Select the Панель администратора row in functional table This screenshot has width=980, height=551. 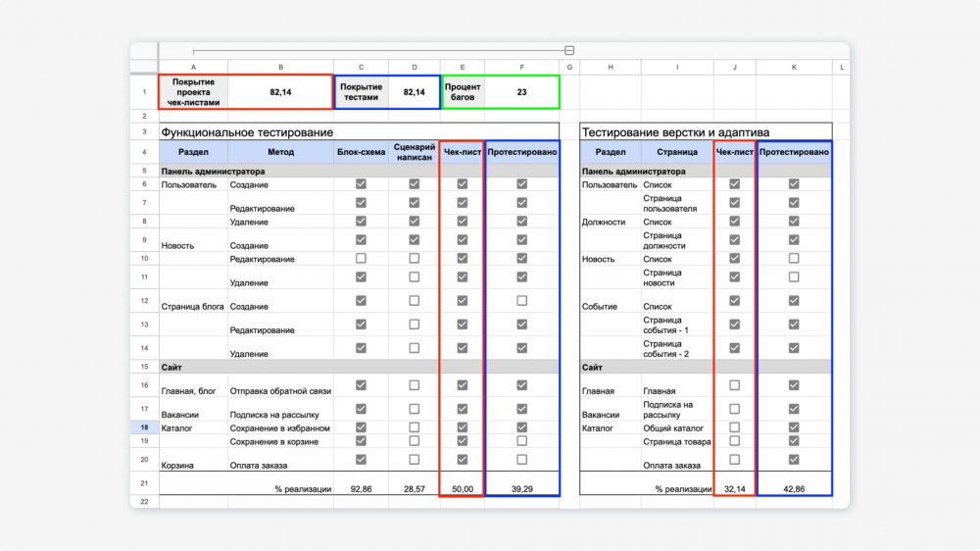pyautogui.click(x=360, y=171)
